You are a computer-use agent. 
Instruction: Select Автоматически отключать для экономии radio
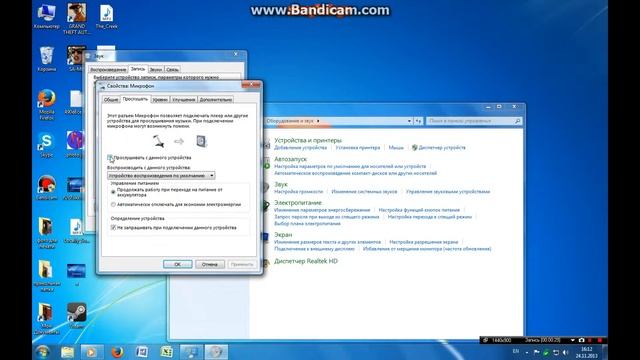coord(113,204)
